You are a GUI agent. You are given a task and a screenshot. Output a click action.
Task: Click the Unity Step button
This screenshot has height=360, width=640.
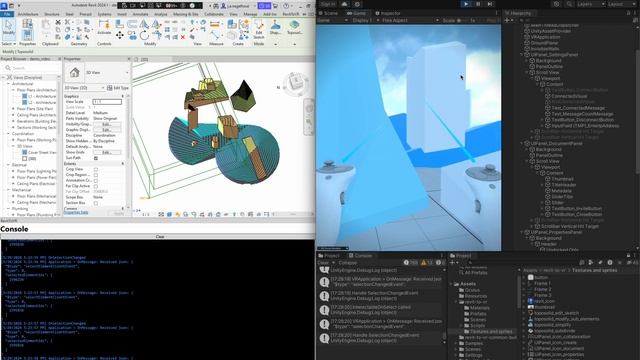click(x=490, y=4)
